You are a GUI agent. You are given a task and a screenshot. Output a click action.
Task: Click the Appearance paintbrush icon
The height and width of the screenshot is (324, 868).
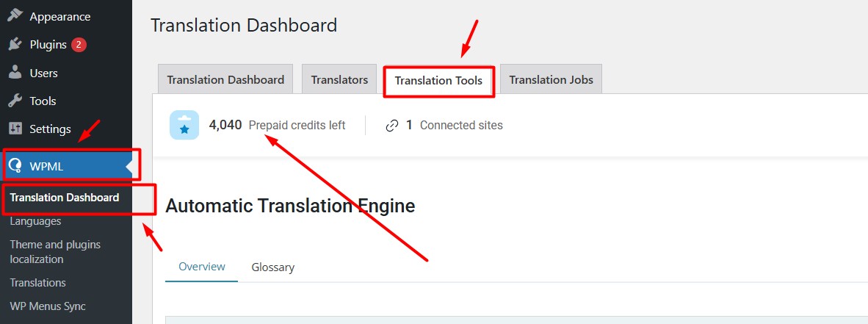pyautogui.click(x=15, y=16)
